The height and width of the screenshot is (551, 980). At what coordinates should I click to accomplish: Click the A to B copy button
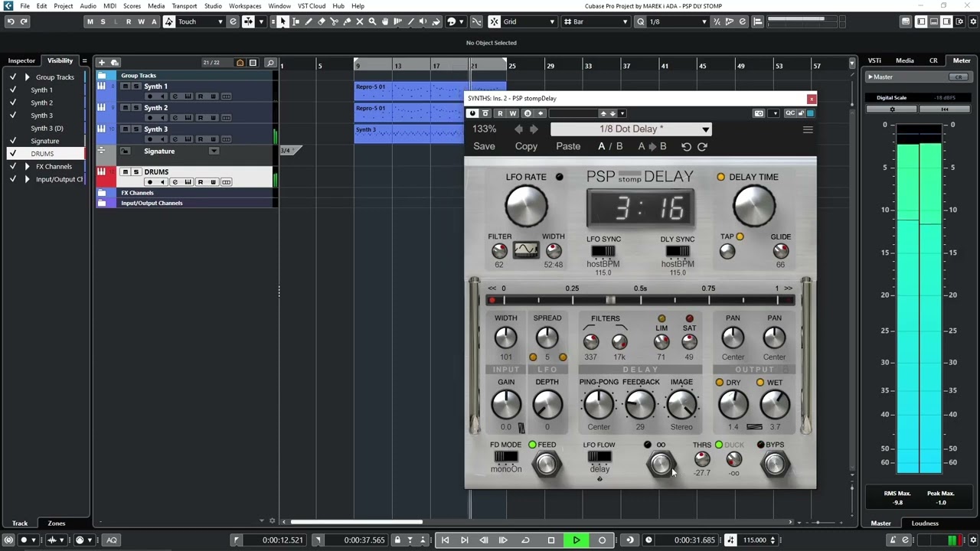(652, 146)
